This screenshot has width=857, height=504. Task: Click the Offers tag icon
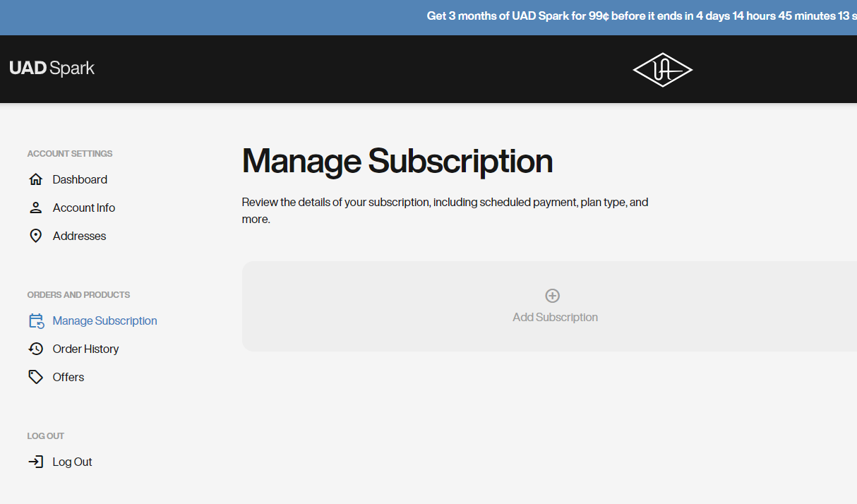coord(35,377)
